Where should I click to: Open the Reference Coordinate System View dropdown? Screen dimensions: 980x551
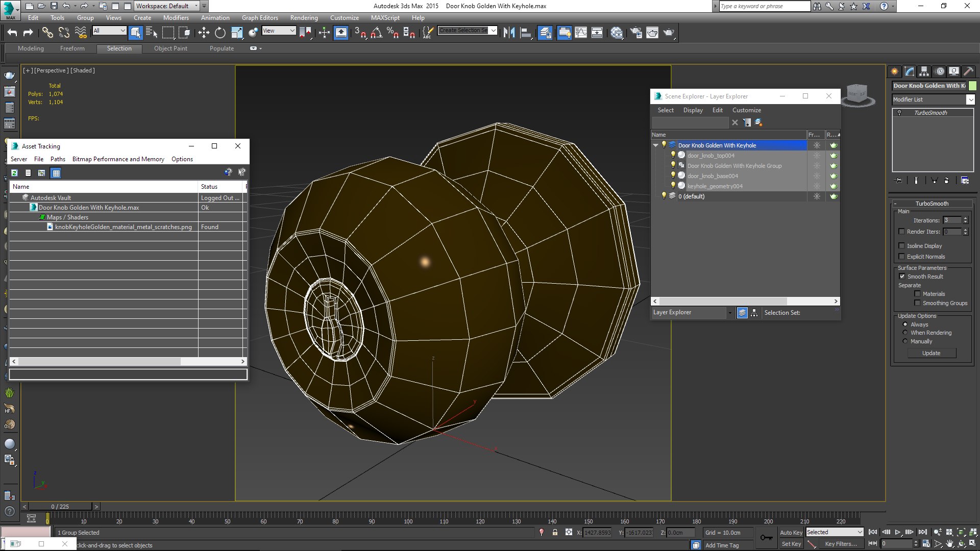279,31
